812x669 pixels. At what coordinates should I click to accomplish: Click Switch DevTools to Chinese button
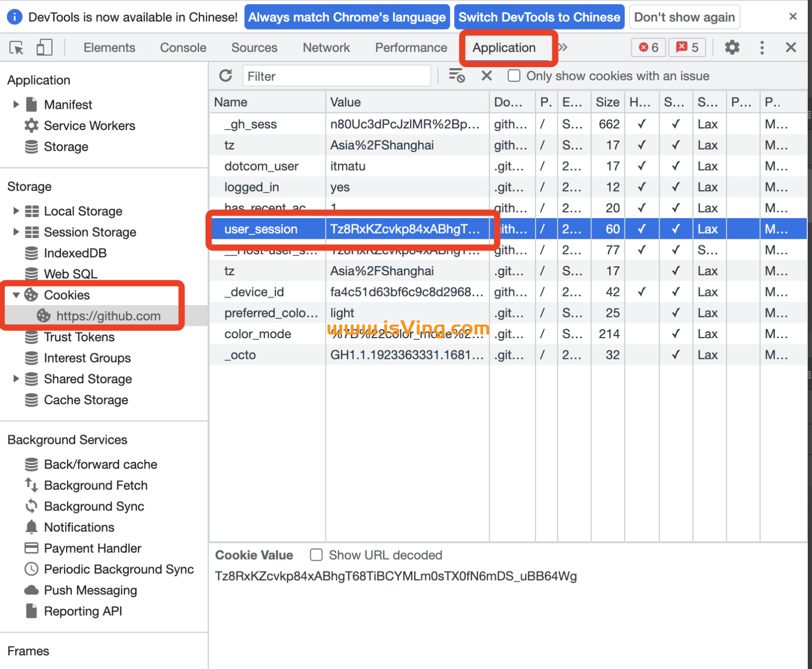539,17
